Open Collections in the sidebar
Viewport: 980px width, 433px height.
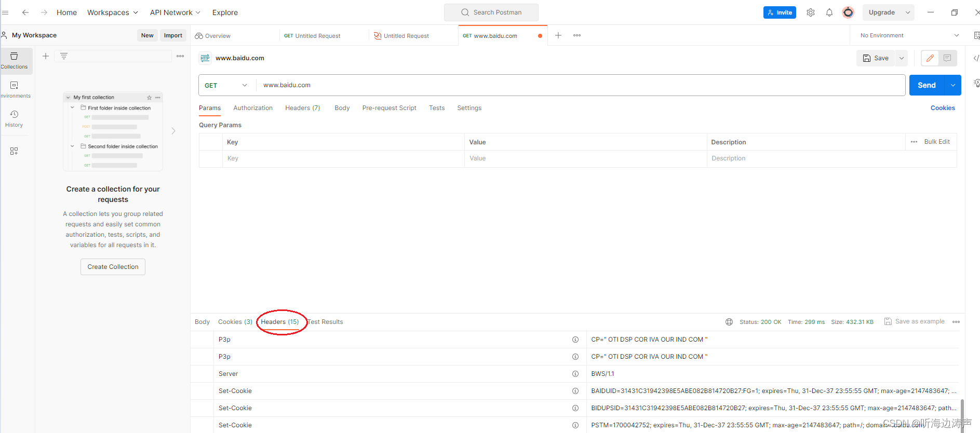[14, 60]
